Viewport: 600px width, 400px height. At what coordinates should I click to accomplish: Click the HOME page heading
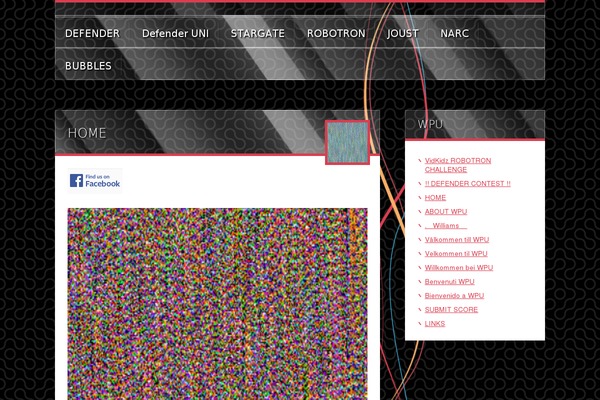point(87,133)
